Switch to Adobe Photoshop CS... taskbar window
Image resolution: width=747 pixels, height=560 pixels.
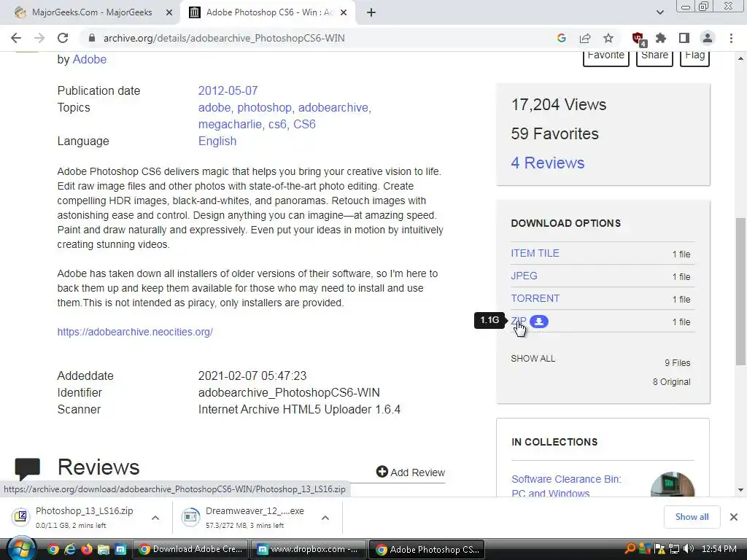point(427,549)
